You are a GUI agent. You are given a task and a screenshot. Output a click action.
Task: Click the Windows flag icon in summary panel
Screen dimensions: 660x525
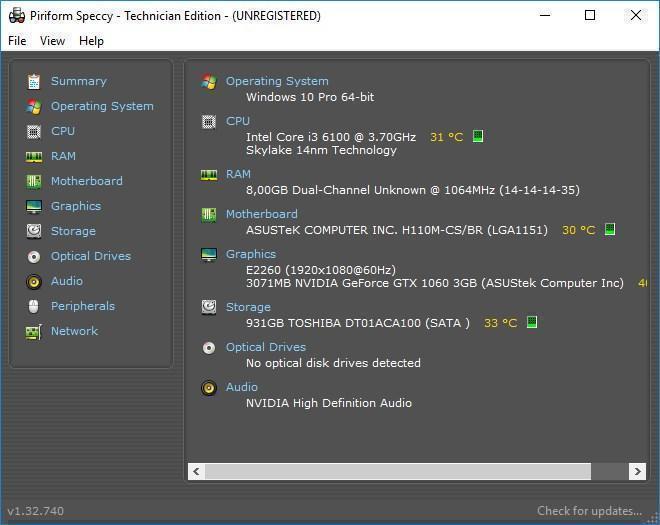tap(209, 81)
